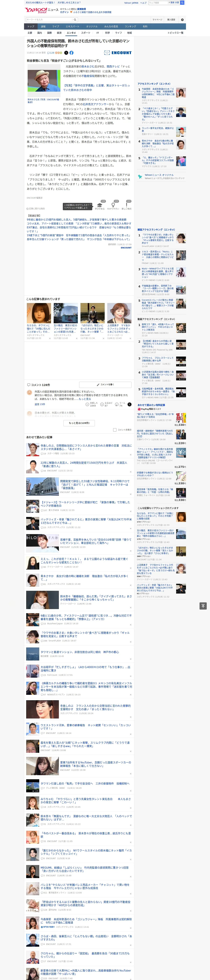Open related link about 9年前に養母から15億円
The height and width of the screenshot is (980, 210).
pyautogui.click(x=77, y=220)
